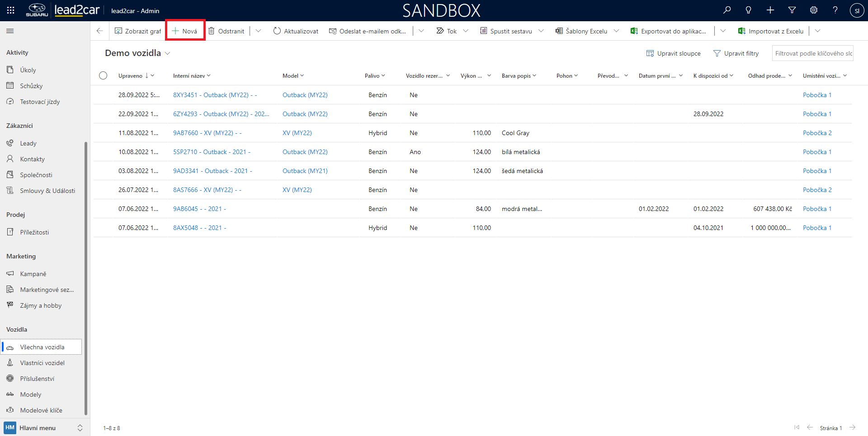868x436 pixels.
Task: Open the app launcher waffle icon
Action: click(10, 10)
